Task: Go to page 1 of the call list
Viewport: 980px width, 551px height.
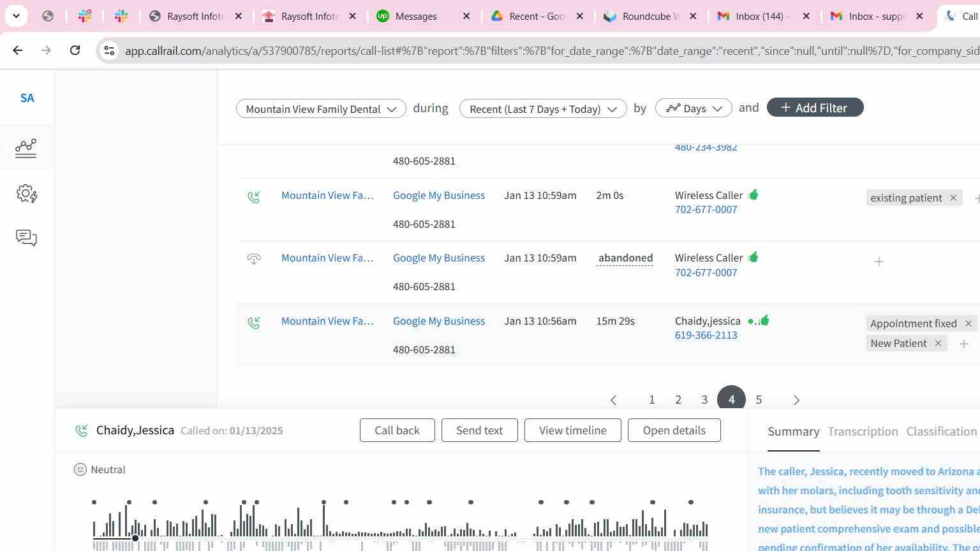Action: point(651,400)
